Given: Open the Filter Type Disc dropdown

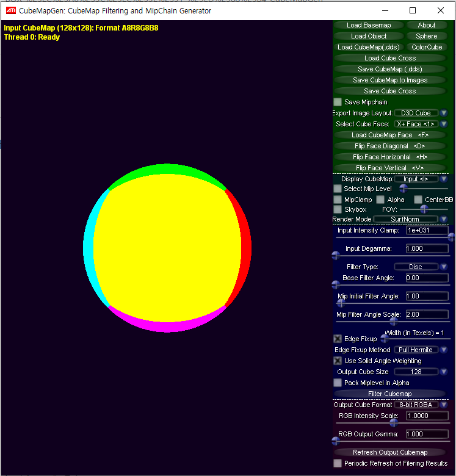Looking at the screenshot, I should (416, 267).
